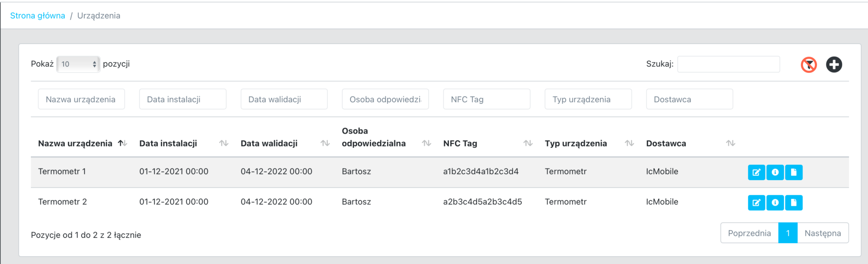
Task: Sort table by Data instalacji
Action: pyautogui.click(x=168, y=144)
